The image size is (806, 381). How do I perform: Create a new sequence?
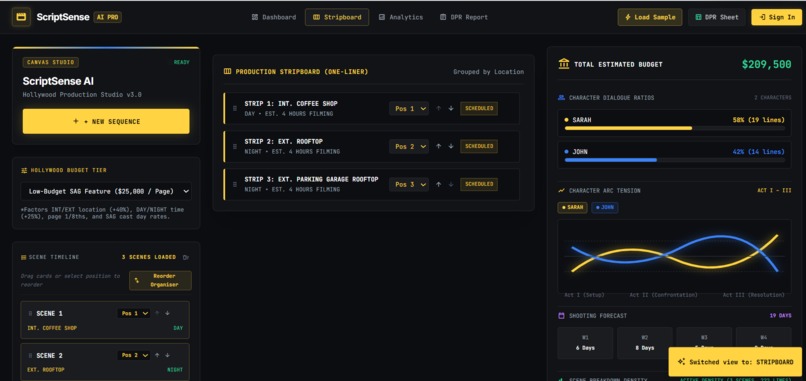tap(106, 121)
